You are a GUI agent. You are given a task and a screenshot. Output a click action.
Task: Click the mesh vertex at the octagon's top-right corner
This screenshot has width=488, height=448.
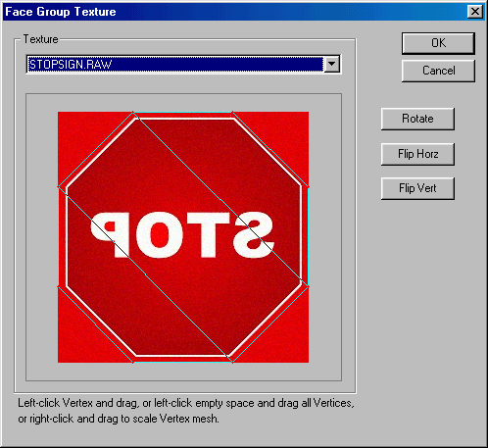[232, 113]
